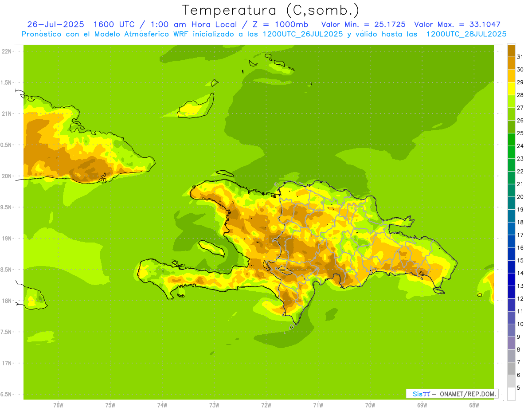Click the '22N' latitude axis label

7,51
